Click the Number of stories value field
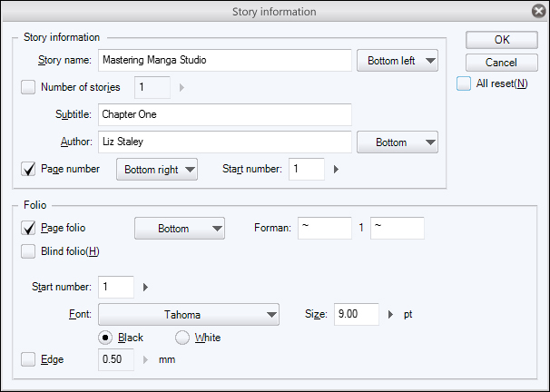Image resolution: width=550 pixels, height=392 pixels. click(x=152, y=87)
